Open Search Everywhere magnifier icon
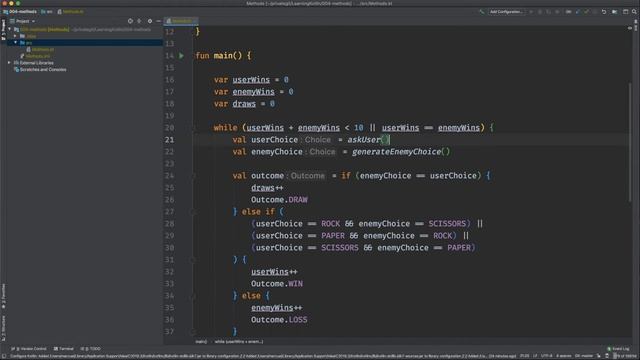Image resolution: width=640 pixels, height=360 pixels. click(634, 12)
